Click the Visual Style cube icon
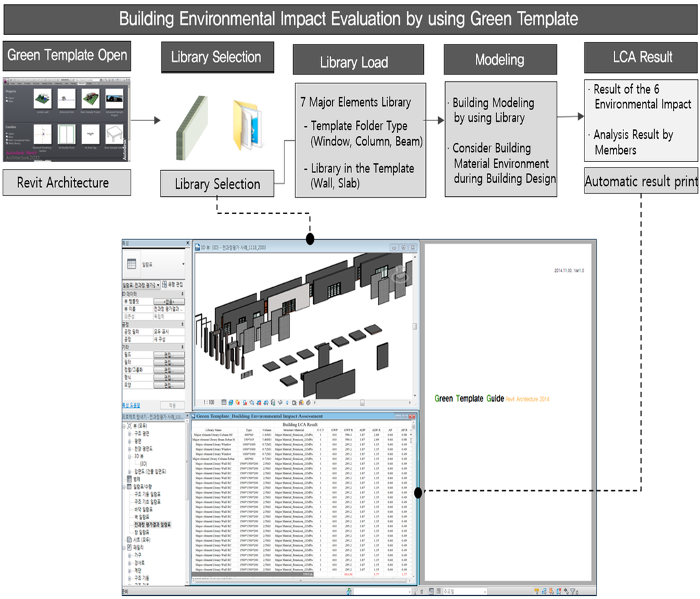Screen dimensions: 700x599 point(231,402)
